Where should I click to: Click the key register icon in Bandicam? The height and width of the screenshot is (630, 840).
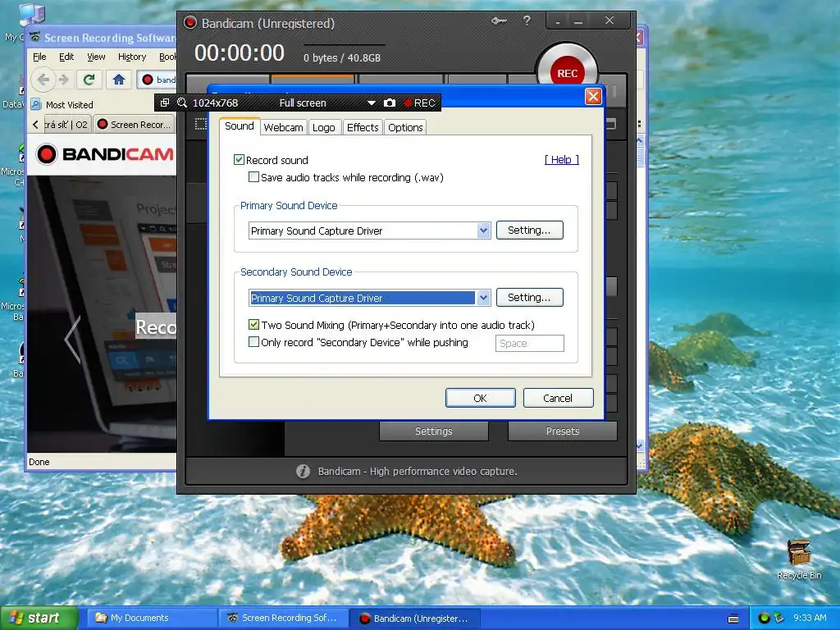(x=499, y=21)
